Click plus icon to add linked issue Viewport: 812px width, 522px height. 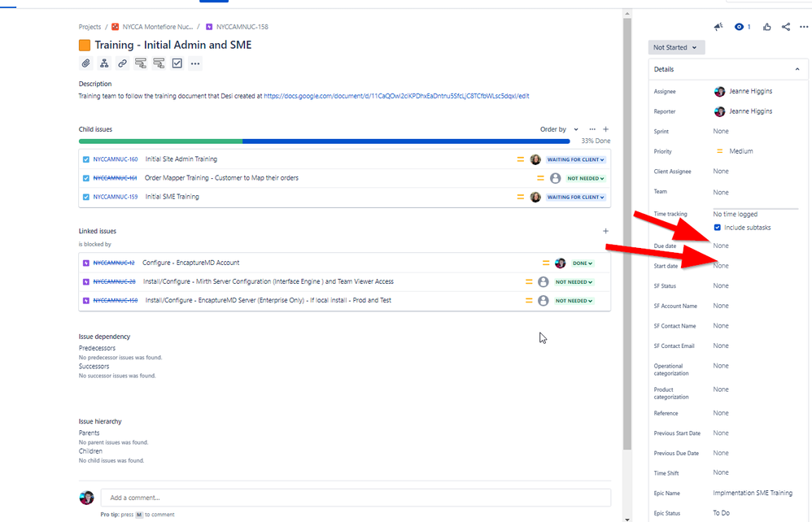[606, 231]
